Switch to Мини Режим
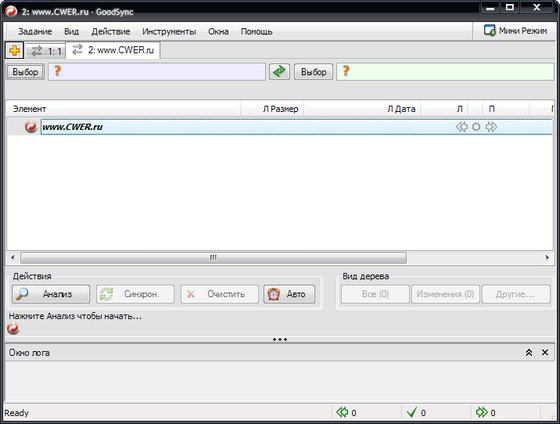The height and width of the screenshot is (424, 560). [515, 31]
